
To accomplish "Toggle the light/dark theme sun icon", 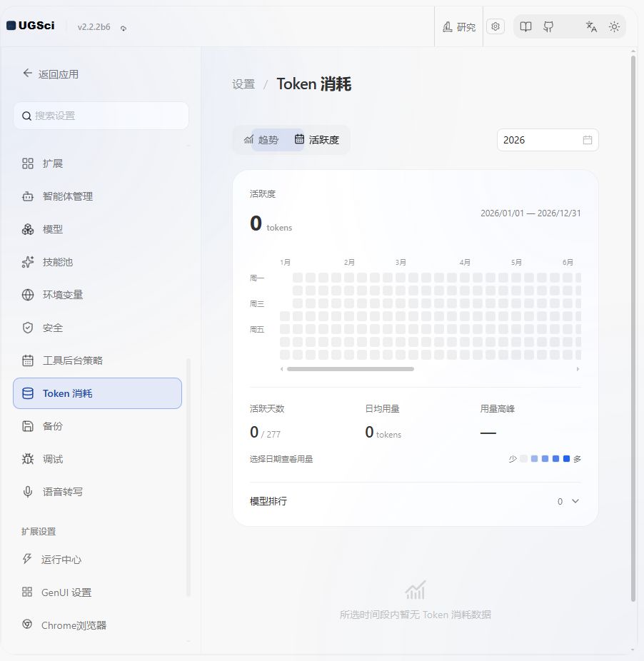I will [614, 27].
